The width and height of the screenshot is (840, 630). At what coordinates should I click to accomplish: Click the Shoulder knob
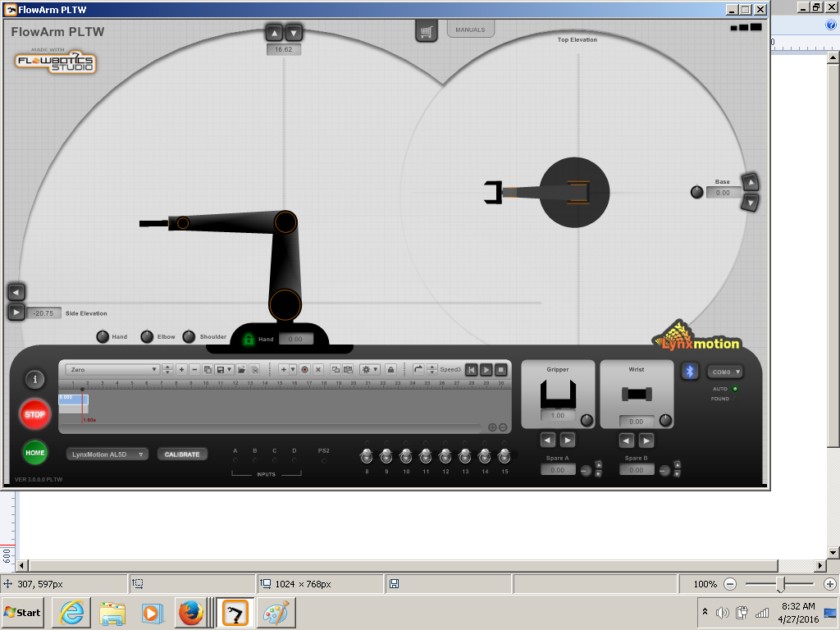(x=189, y=336)
